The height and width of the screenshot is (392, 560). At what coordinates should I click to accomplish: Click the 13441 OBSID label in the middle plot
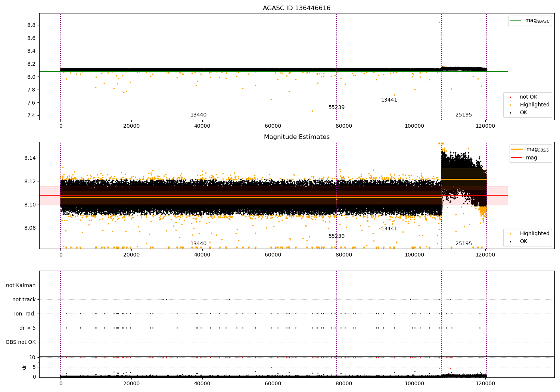(389, 229)
